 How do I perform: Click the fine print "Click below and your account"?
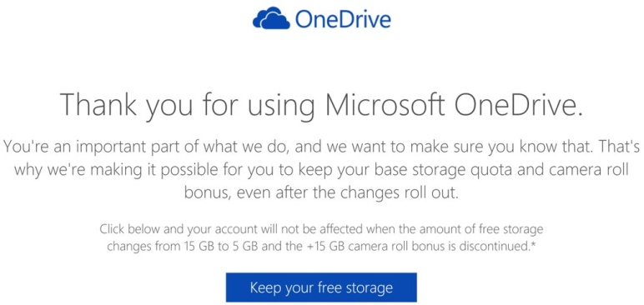pyautogui.click(x=179, y=229)
